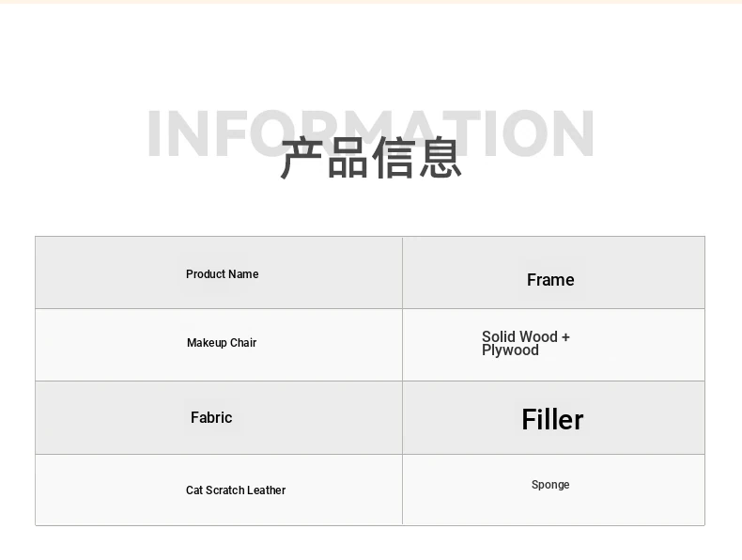The height and width of the screenshot is (560, 742).
Task: Click the vertical divider between table columns
Action: 402,381
